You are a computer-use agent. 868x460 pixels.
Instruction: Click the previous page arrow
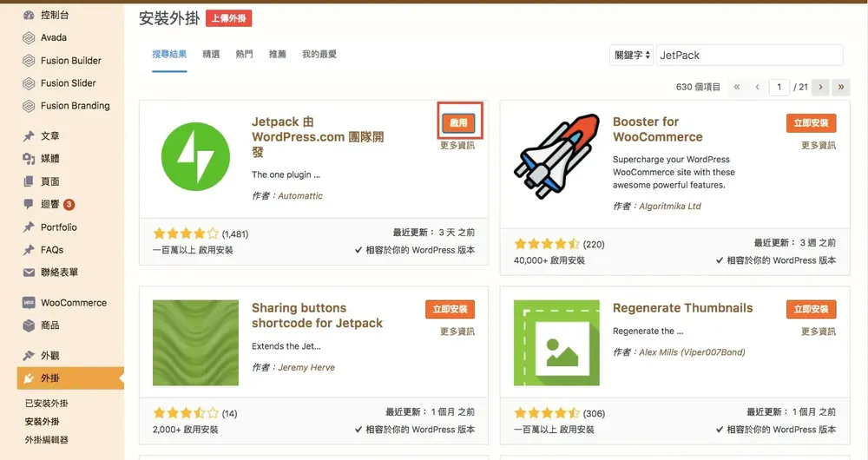point(757,87)
